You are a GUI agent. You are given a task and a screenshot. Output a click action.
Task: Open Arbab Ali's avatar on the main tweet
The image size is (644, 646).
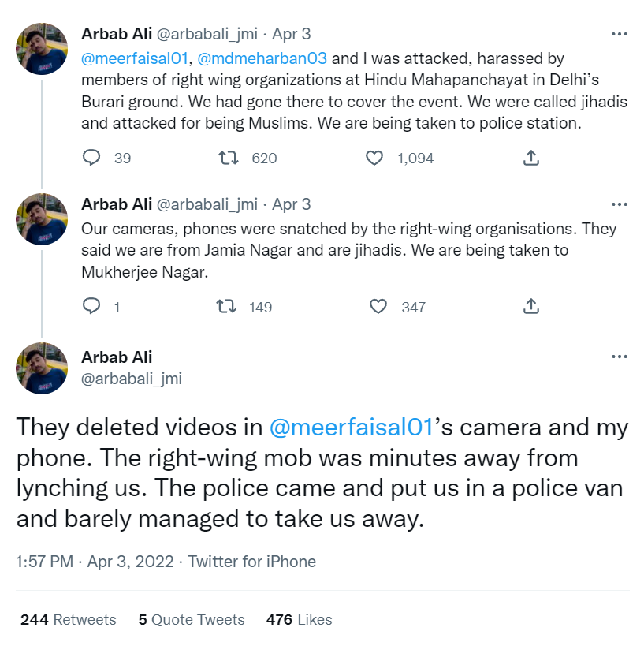(42, 368)
